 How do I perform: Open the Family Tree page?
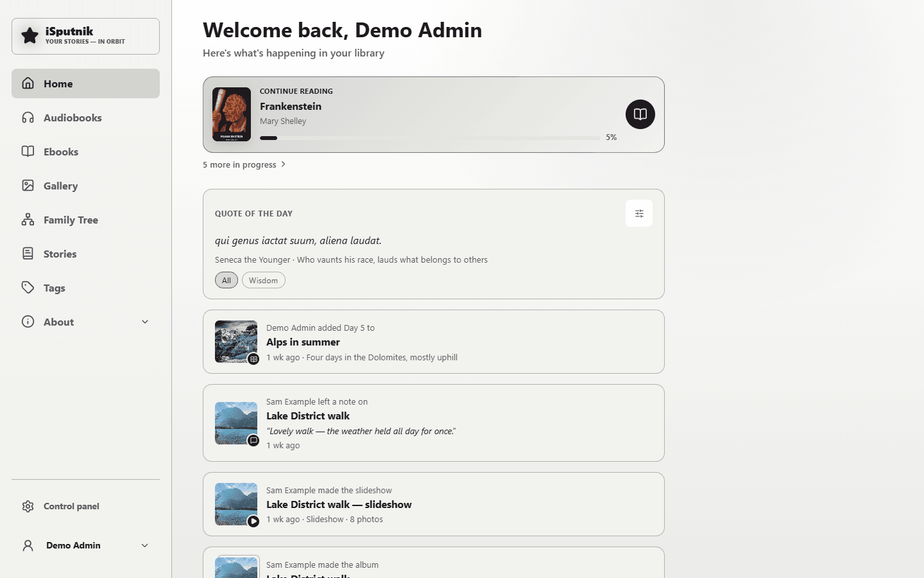(85, 220)
